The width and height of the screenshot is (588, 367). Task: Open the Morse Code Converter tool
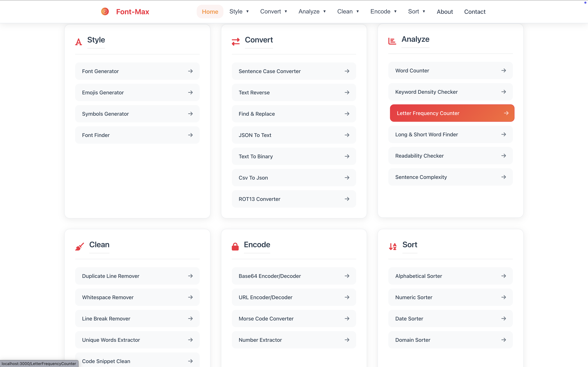pyautogui.click(x=294, y=319)
